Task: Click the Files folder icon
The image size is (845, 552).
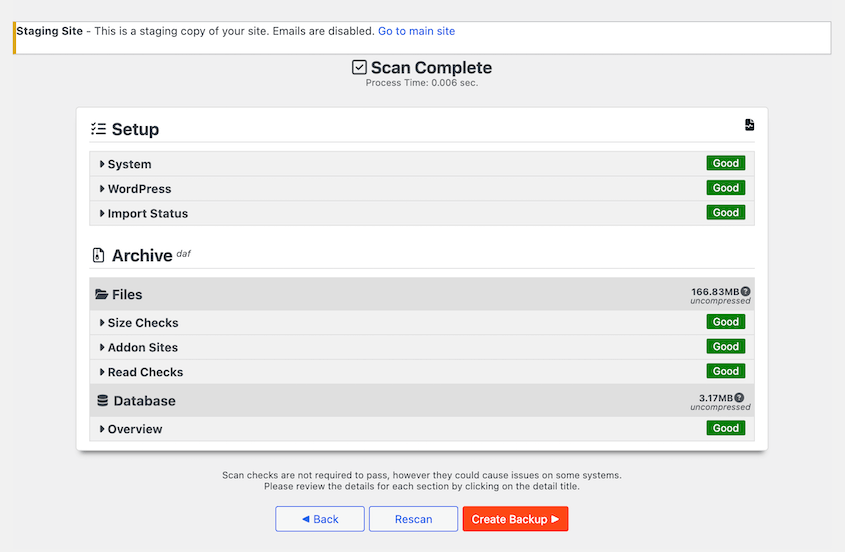Action: click(x=101, y=295)
